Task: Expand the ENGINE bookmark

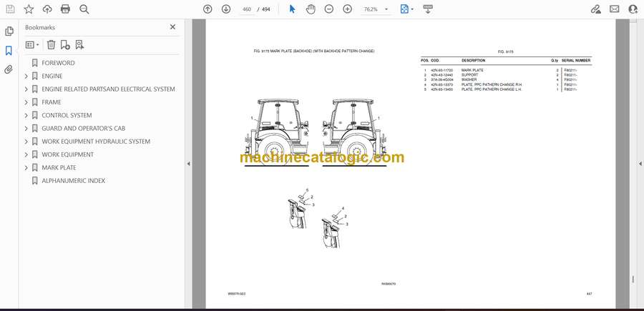Action: click(26, 76)
